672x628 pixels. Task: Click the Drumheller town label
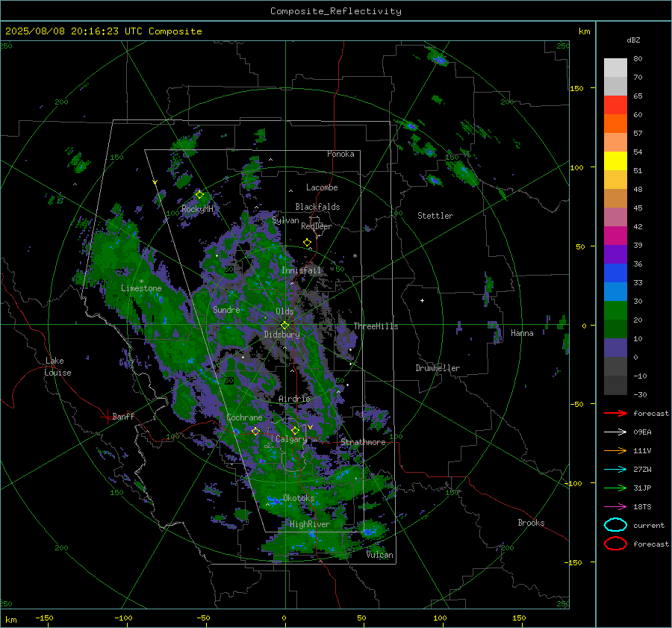438,368
